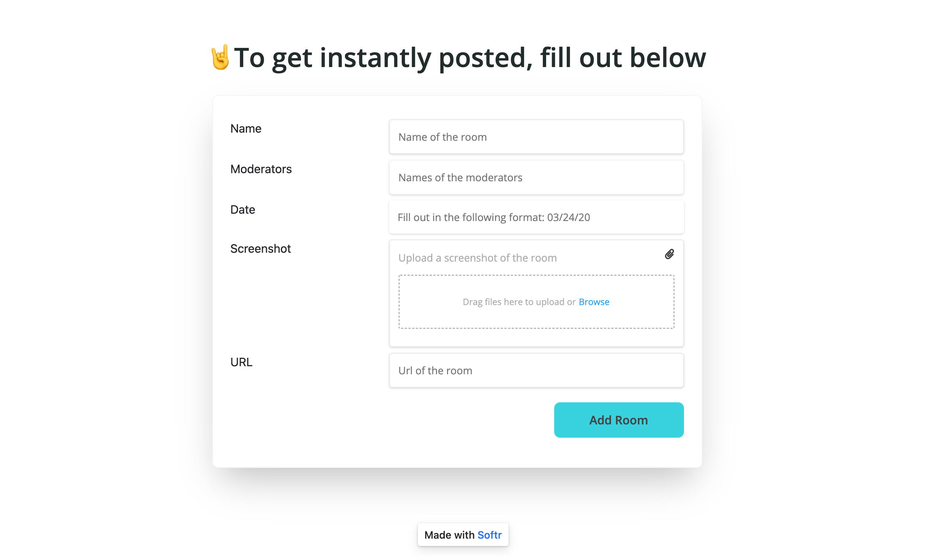The width and height of the screenshot is (936, 560).
Task: Click the Made with Softr badge
Action: [x=463, y=535]
